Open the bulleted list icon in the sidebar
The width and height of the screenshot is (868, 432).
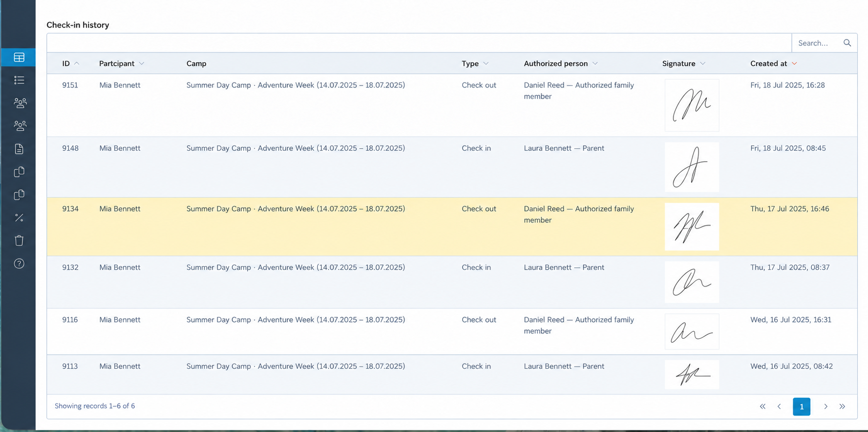click(x=19, y=80)
